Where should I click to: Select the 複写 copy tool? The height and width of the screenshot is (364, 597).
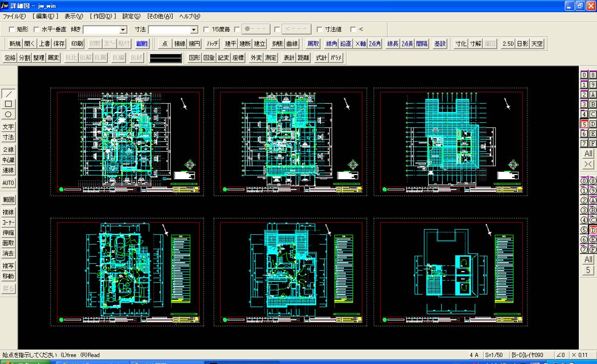[8, 266]
